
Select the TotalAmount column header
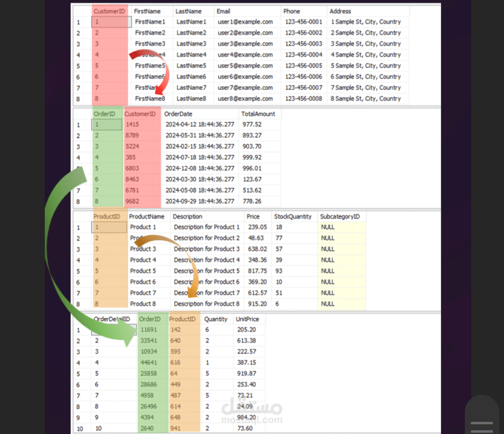click(x=258, y=114)
